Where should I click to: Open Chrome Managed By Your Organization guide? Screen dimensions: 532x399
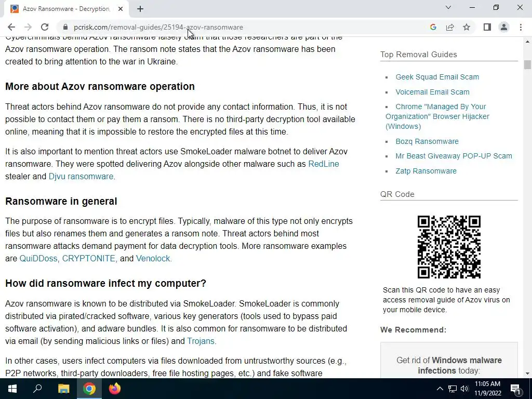tap(437, 116)
